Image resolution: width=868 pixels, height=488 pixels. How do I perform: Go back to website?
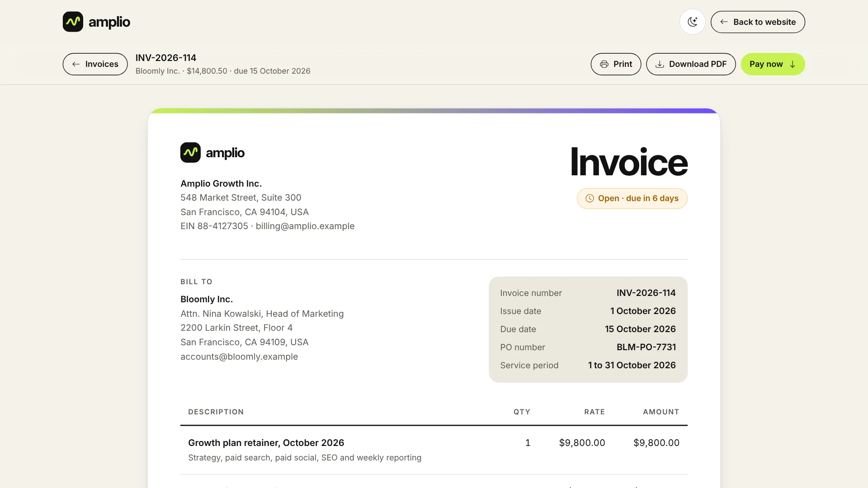click(758, 22)
